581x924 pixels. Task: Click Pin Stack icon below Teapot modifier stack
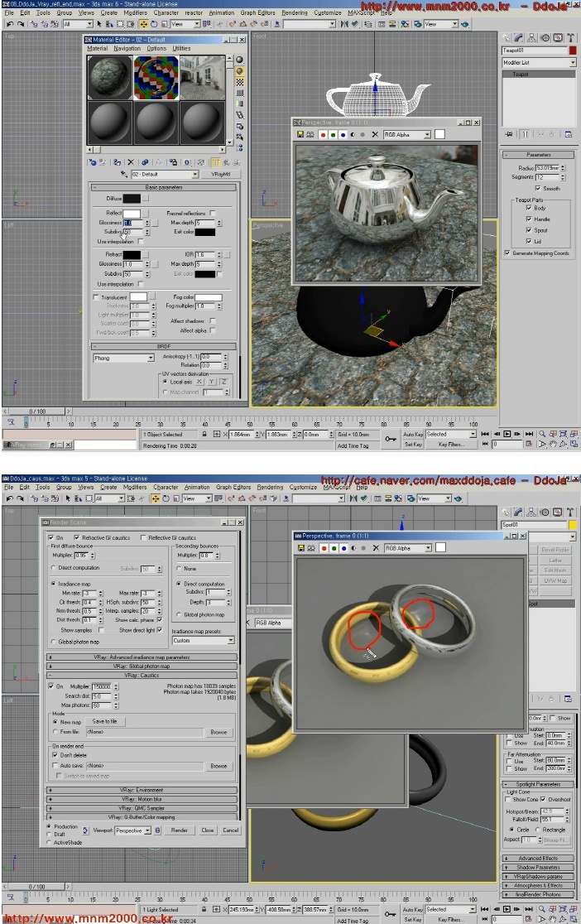(x=509, y=134)
